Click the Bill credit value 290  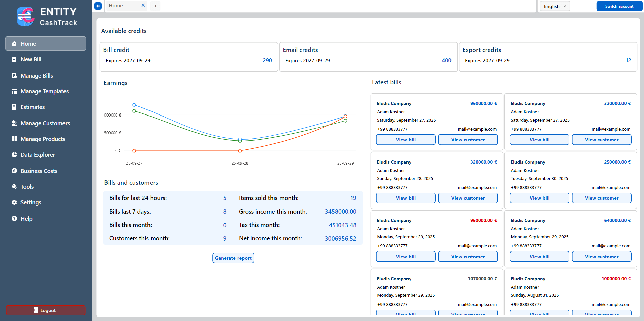[x=267, y=60]
